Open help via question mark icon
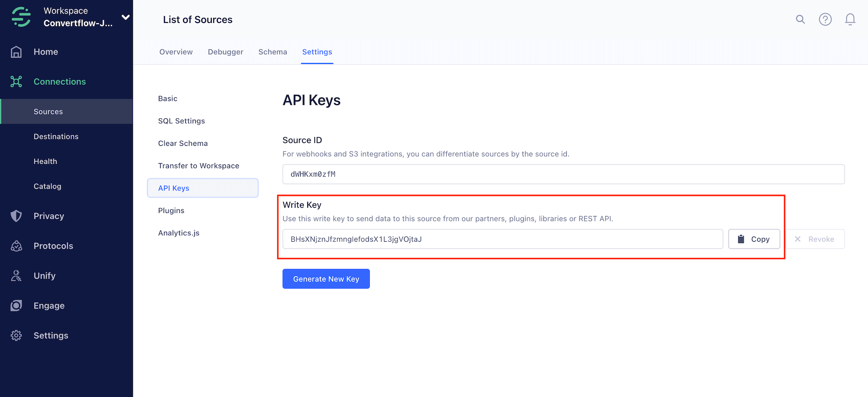 [x=825, y=19]
